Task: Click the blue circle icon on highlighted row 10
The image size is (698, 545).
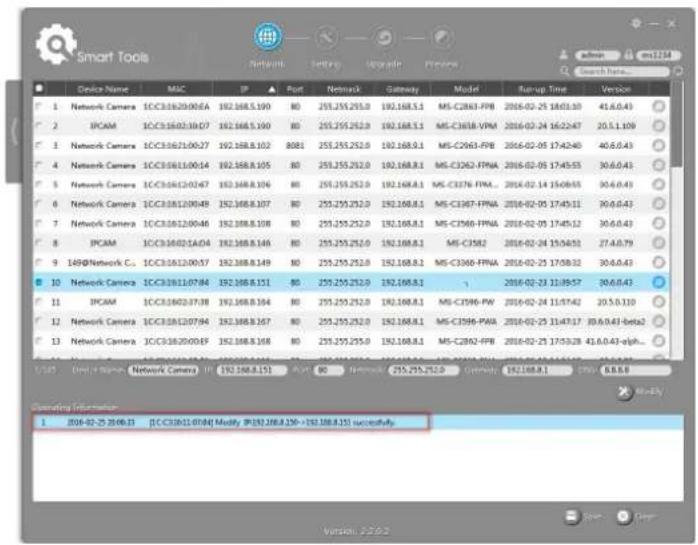Action: [x=659, y=282]
